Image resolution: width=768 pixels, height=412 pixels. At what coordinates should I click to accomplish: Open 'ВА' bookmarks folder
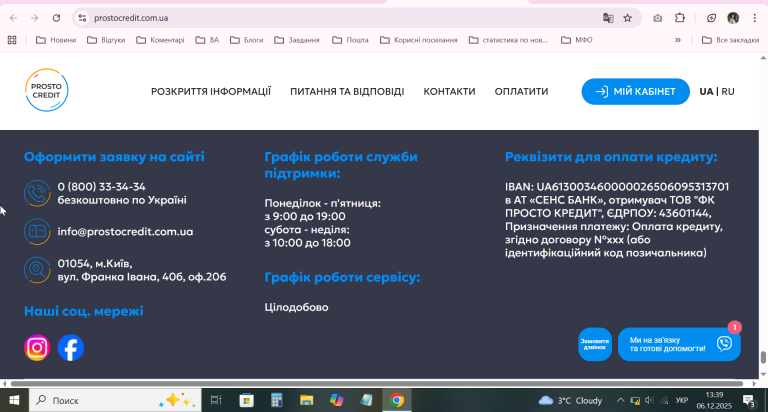click(x=207, y=40)
